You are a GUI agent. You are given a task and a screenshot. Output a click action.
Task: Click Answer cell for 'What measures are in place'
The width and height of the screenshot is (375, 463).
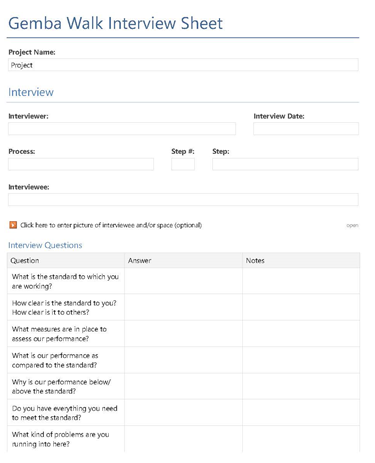[x=183, y=334]
